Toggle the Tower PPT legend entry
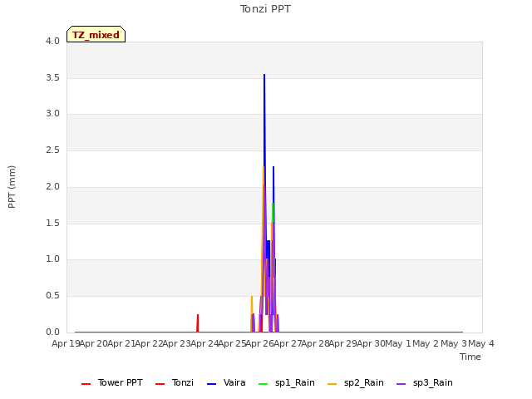Viewport: 532px width, 399px height. click(112, 382)
